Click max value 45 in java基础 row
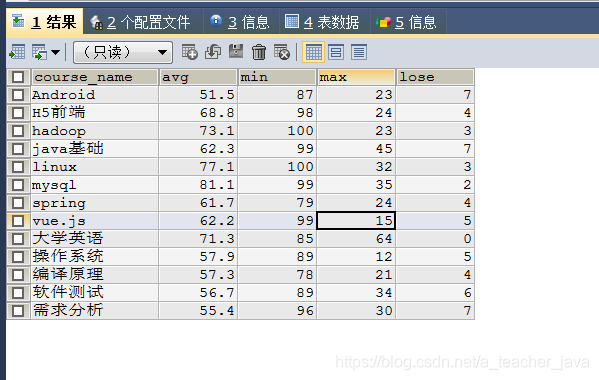The image size is (599, 380). point(356,149)
